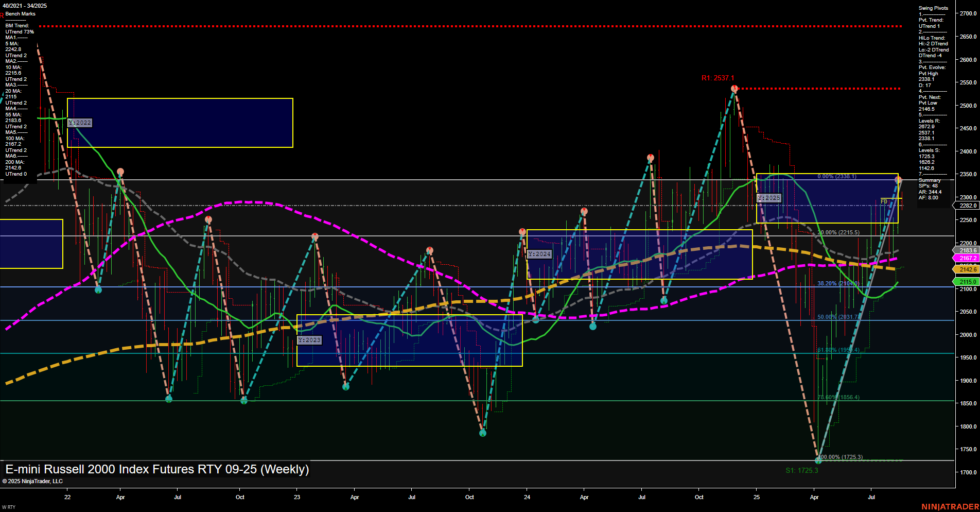
Task: Select the orange pivot circle at the R1 peak
Action: pyautogui.click(x=734, y=88)
